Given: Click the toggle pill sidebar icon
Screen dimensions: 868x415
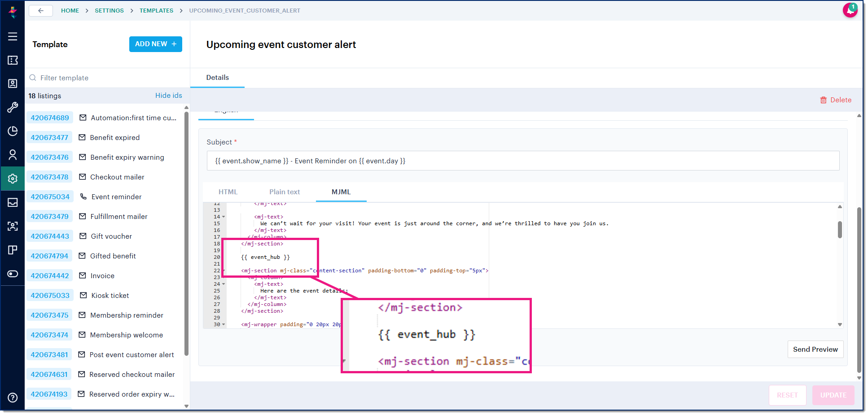Looking at the screenshot, I should [x=13, y=274].
